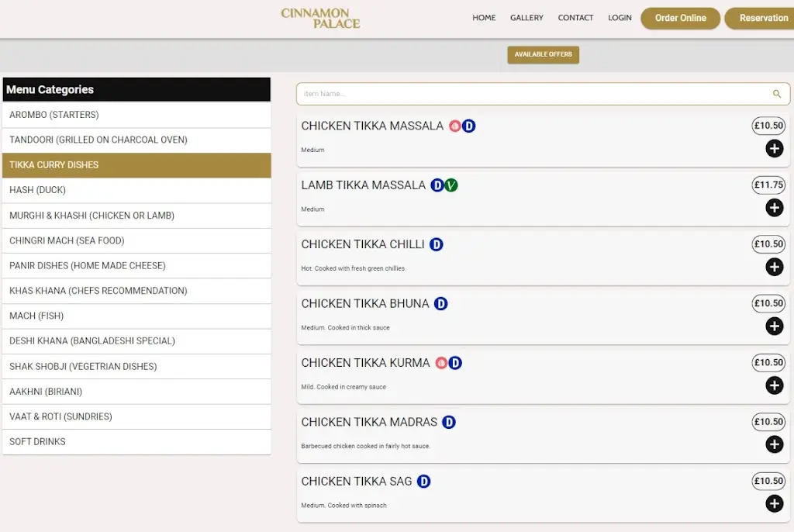The image size is (794, 532).
Task: Go to the GALLERY page
Action: (x=526, y=17)
